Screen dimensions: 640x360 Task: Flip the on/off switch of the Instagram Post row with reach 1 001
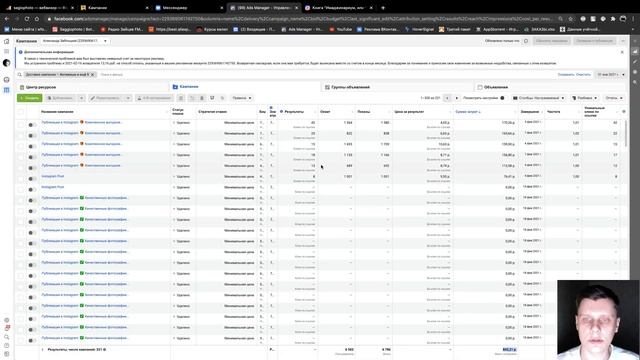32,178
